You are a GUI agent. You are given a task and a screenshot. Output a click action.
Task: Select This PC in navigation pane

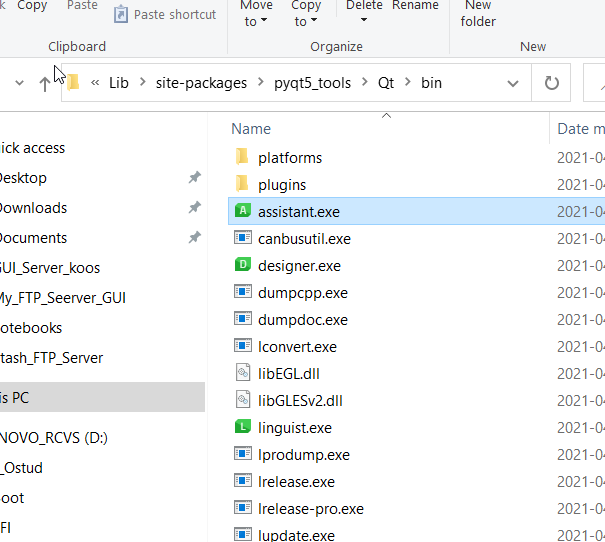click(x=102, y=397)
